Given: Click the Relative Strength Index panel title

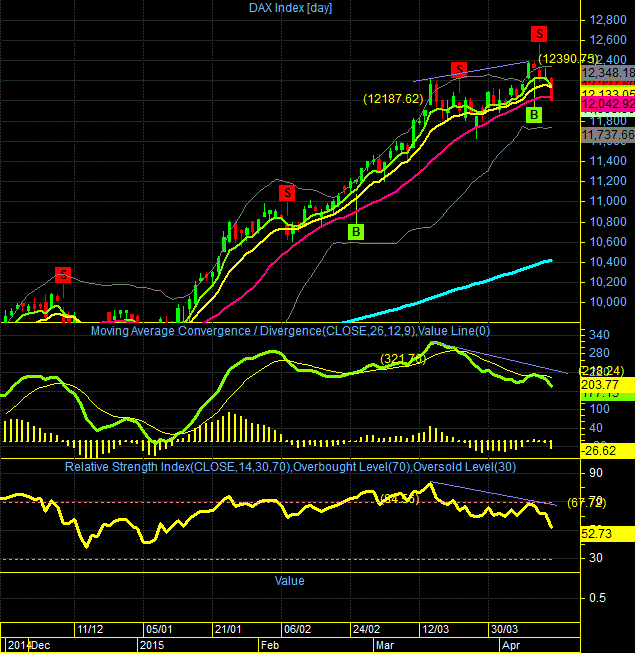Looking at the screenshot, I should pos(290,467).
